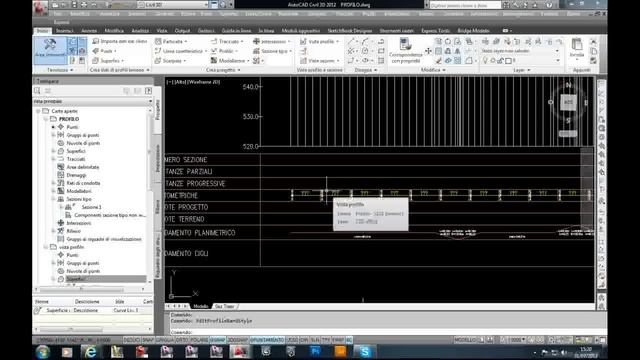
Task: Click the MODELLO button in status bar
Action: (x=465, y=340)
